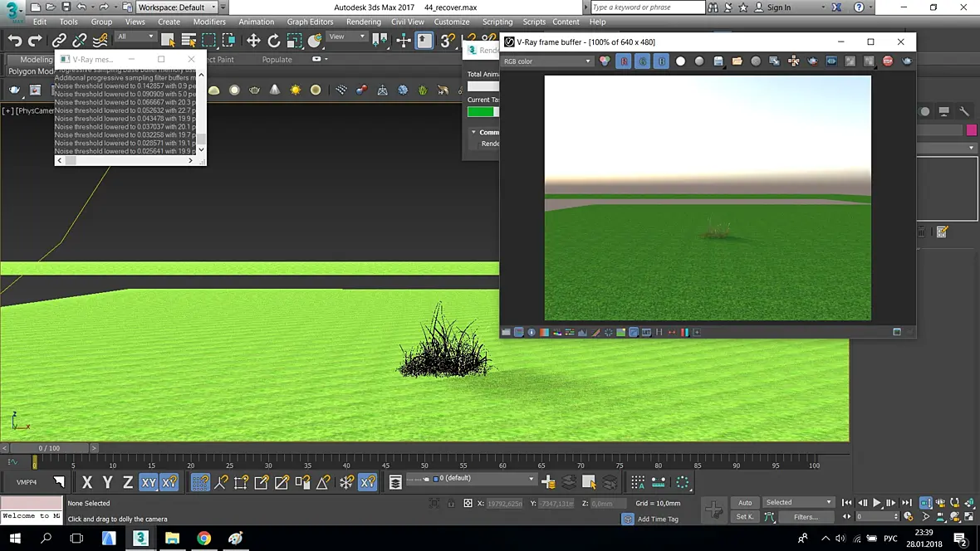Open the Filters... key filter dialog
The image size is (980, 551).
[806, 517]
